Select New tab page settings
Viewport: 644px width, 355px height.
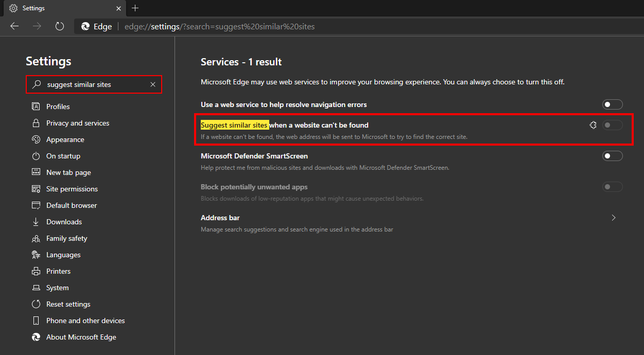pyautogui.click(x=68, y=172)
